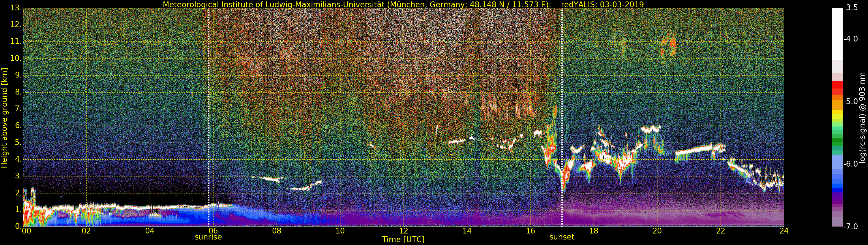Click the '9.' height axis tick label

pyautogui.click(x=18, y=76)
